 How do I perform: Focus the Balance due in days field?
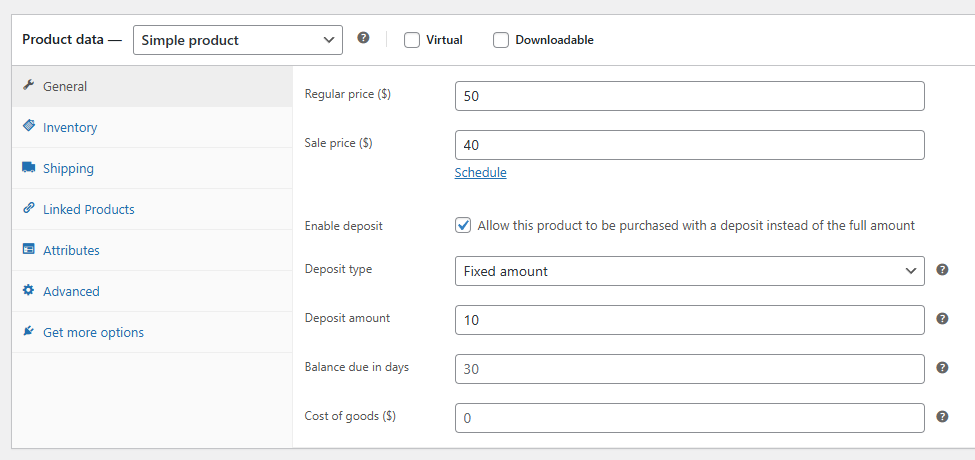coord(690,369)
